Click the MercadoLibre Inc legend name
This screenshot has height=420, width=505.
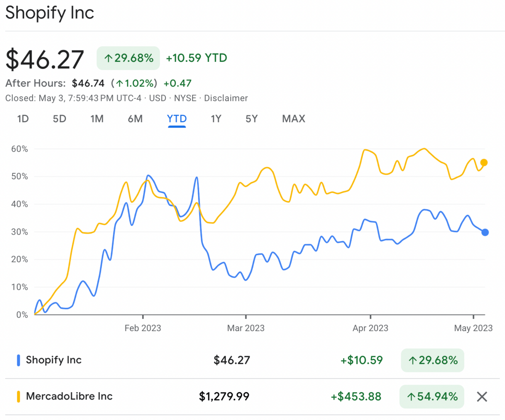click(69, 396)
